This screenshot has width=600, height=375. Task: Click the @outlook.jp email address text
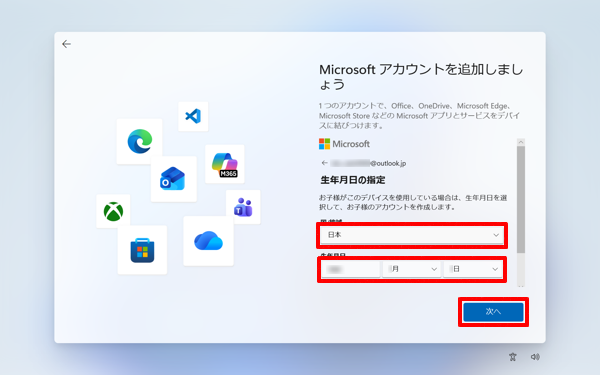click(368, 163)
